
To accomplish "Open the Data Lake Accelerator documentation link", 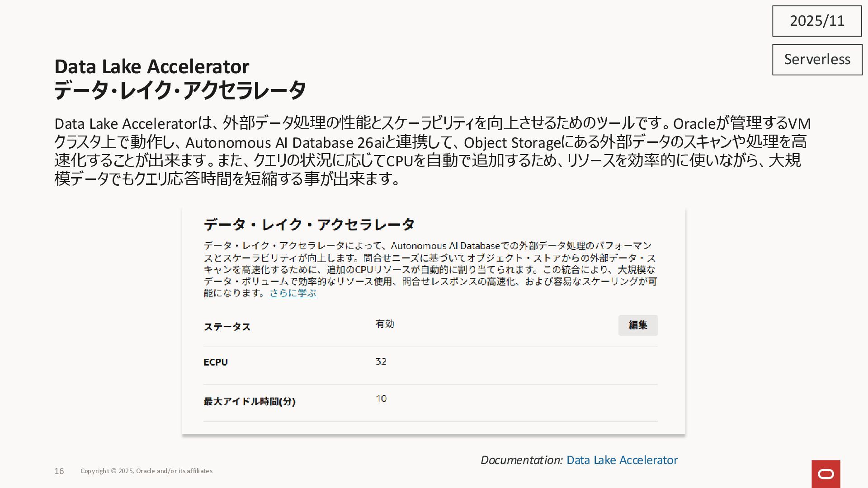I will click(622, 460).
